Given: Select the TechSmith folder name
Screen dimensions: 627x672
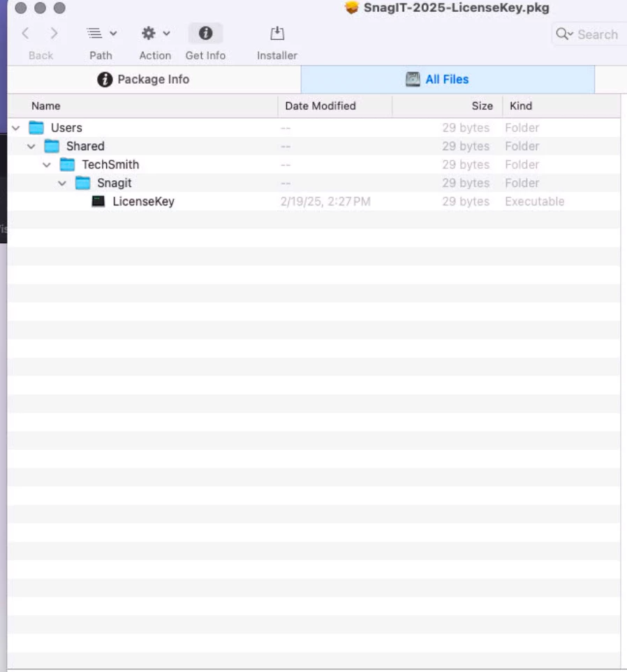Looking at the screenshot, I should coord(110,165).
